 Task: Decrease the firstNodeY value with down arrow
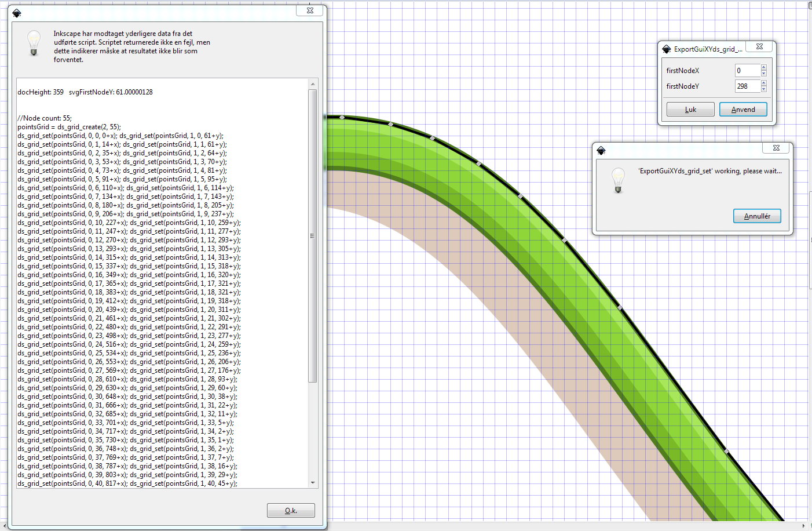[x=764, y=89]
